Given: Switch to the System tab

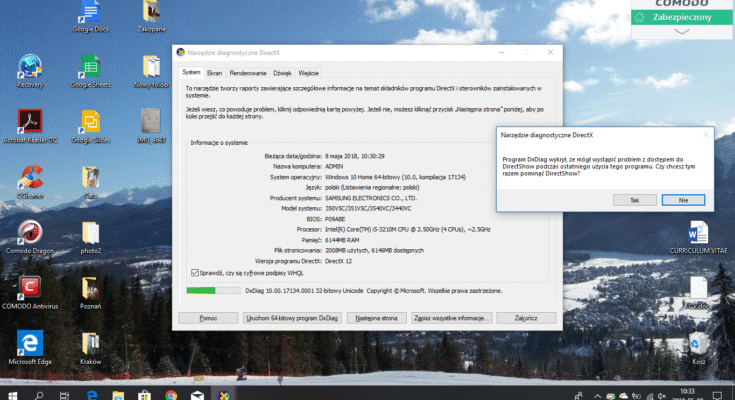Looking at the screenshot, I should pos(191,73).
